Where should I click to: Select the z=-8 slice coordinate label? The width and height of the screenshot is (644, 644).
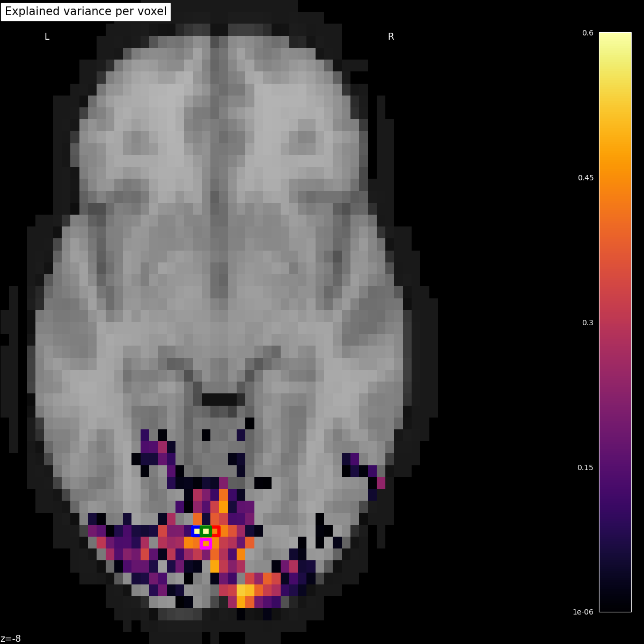pyautogui.click(x=11, y=639)
